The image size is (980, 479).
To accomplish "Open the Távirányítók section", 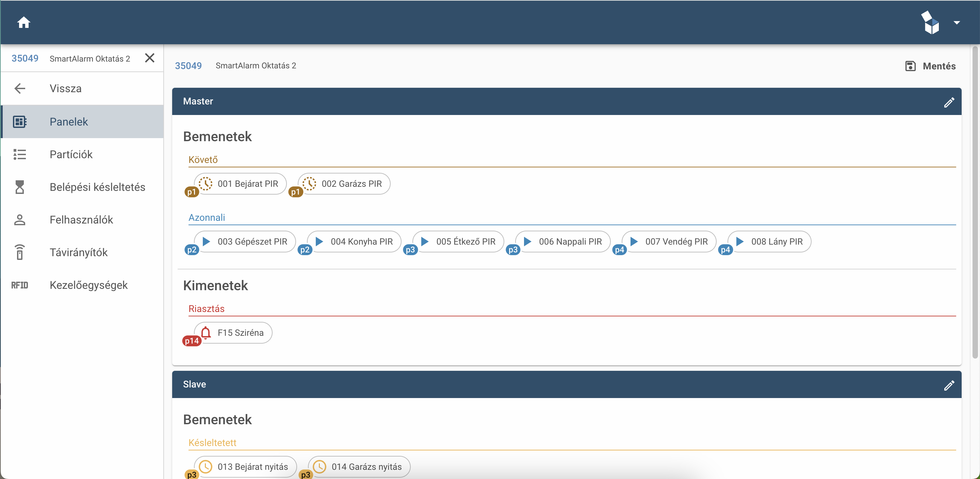I will click(82, 252).
